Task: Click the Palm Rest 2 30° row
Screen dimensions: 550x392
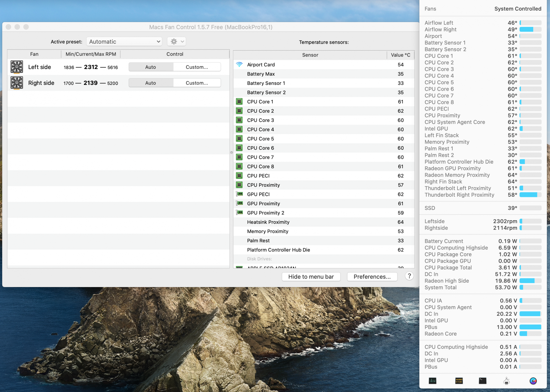Action: pos(483,155)
